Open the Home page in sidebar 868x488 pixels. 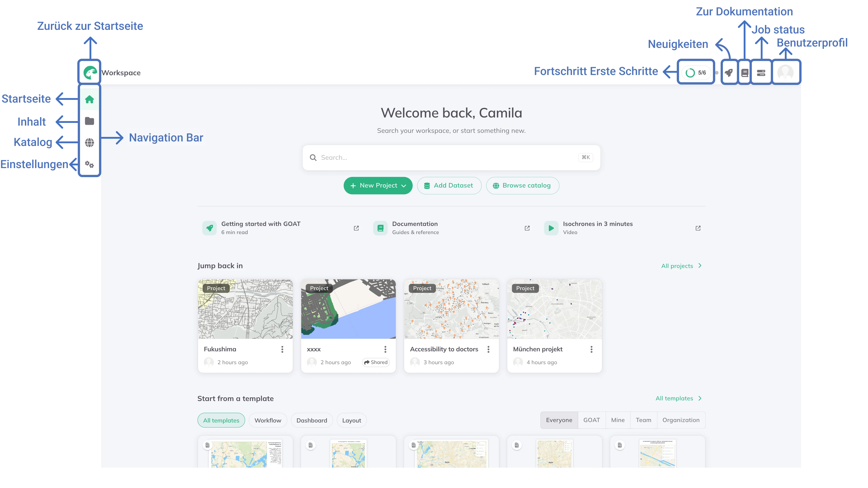[89, 99]
